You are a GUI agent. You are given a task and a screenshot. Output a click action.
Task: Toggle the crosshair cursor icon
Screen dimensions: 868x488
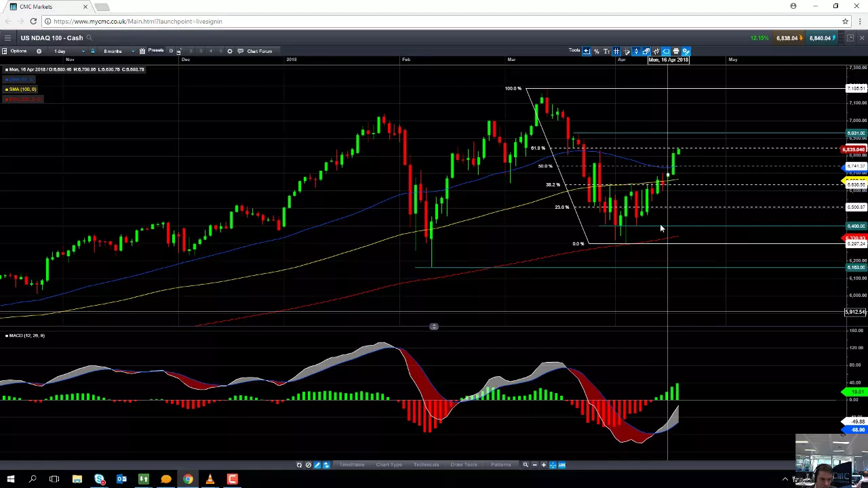coord(553,465)
